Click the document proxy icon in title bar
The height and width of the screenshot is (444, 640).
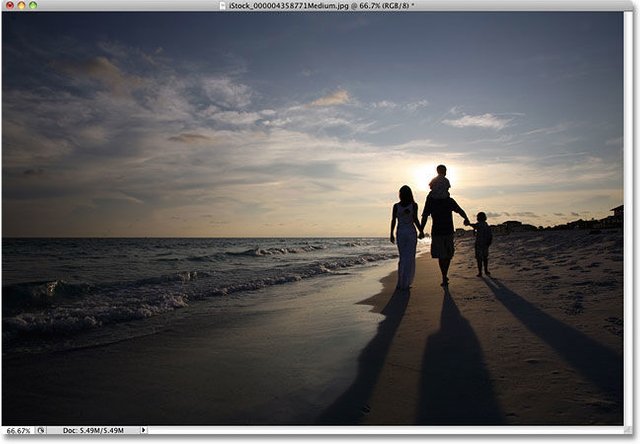pyautogui.click(x=223, y=5)
